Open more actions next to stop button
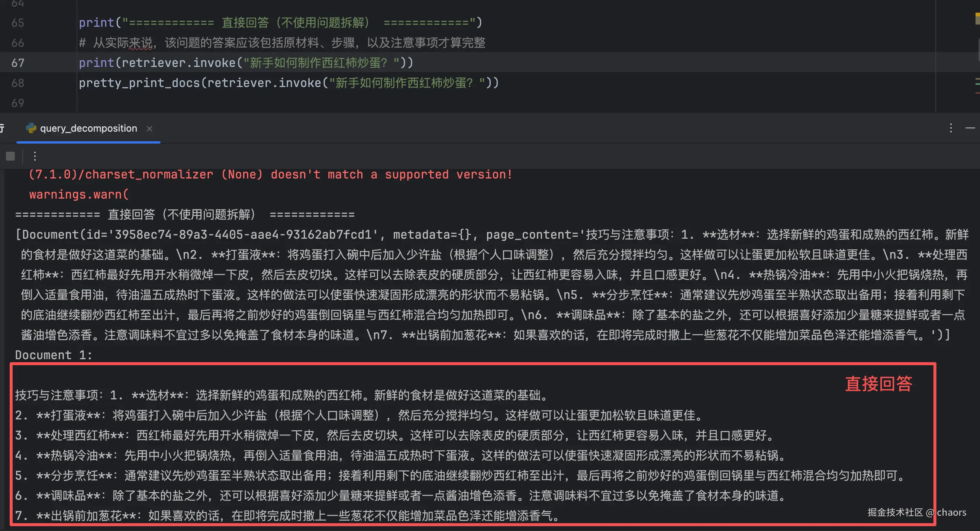 pyautogui.click(x=35, y=156)
